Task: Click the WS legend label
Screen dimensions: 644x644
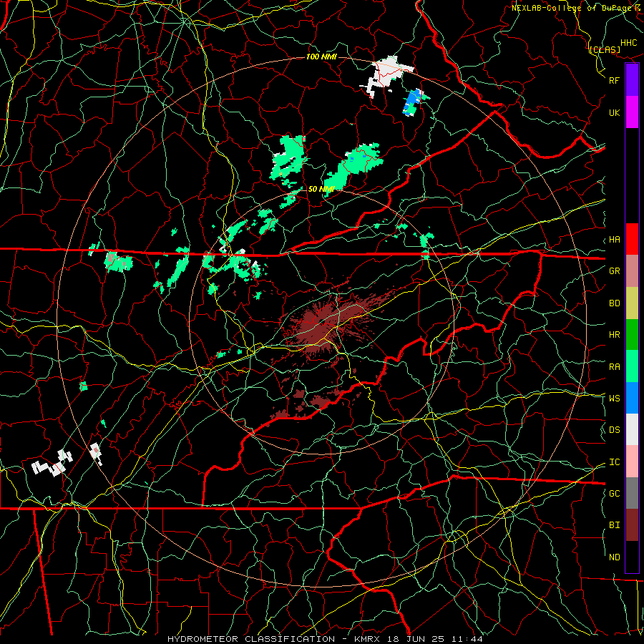Action: (614, 399)
